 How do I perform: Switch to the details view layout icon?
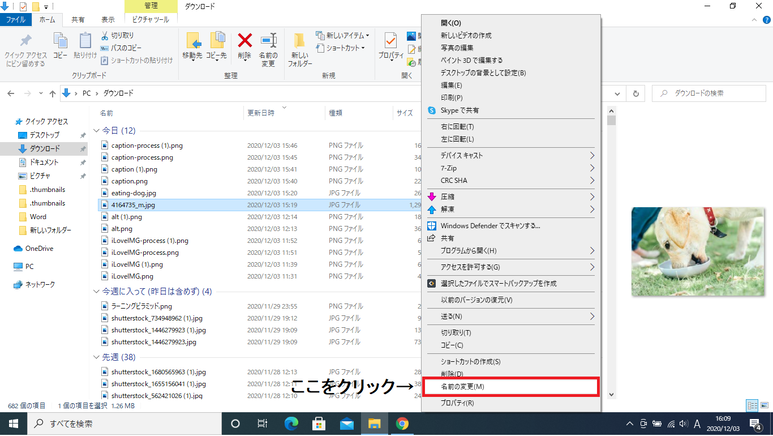[x=752, y=405]
